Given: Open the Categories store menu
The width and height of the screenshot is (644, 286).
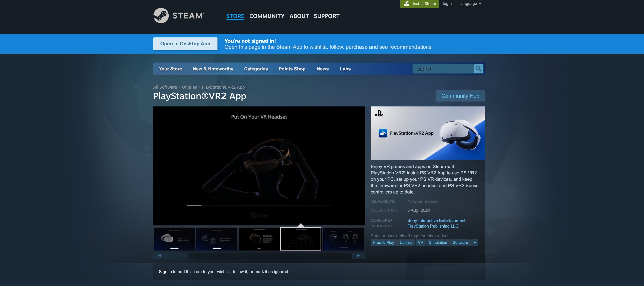Looking at the screenshot, I should tap(256, 69).
